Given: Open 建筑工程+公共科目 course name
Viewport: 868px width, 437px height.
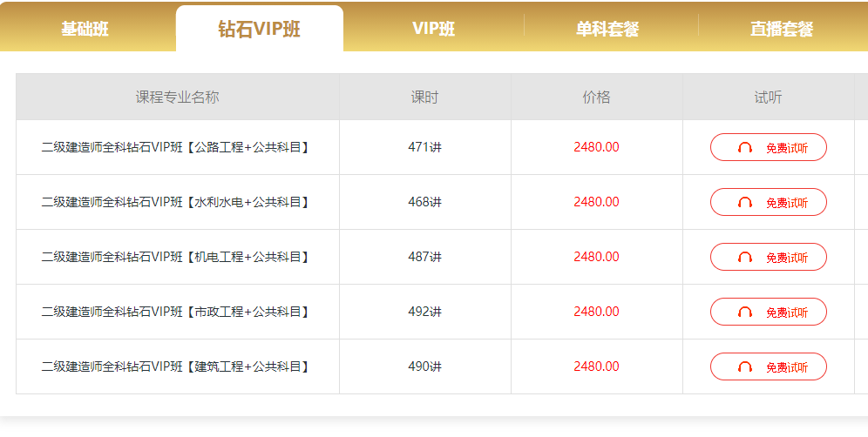Looking at the screenshot, I should [x=175, y=366].
